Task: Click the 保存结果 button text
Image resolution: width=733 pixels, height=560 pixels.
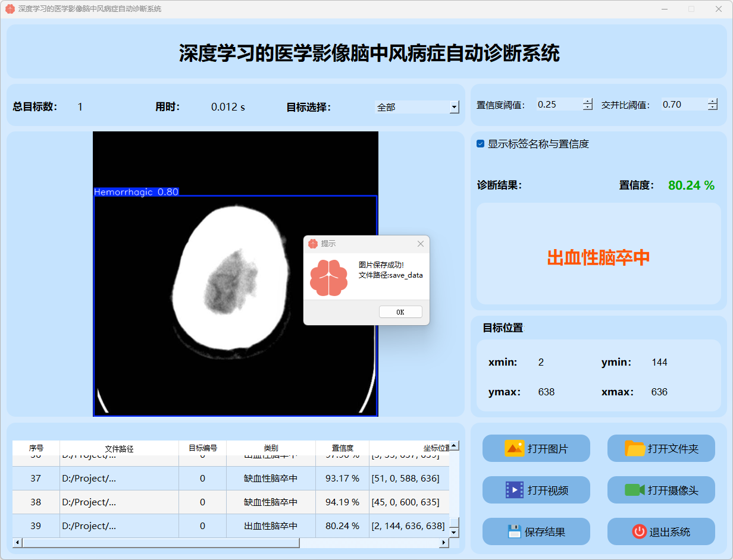Action: coord(544,532)
